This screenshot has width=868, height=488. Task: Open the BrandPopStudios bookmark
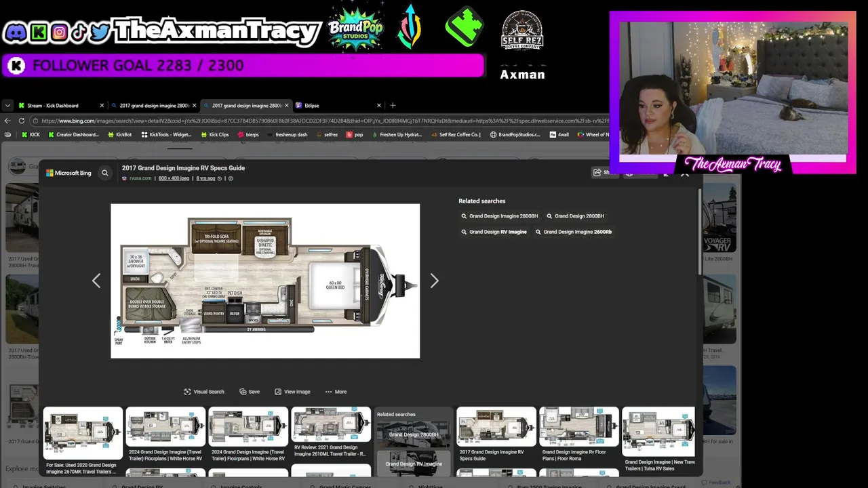coord(515,135)
